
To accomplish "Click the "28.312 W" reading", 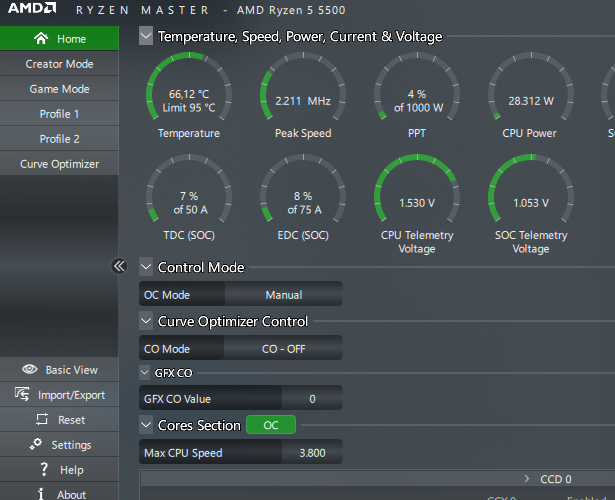I will pyautogui.click(x=531, y=101).
